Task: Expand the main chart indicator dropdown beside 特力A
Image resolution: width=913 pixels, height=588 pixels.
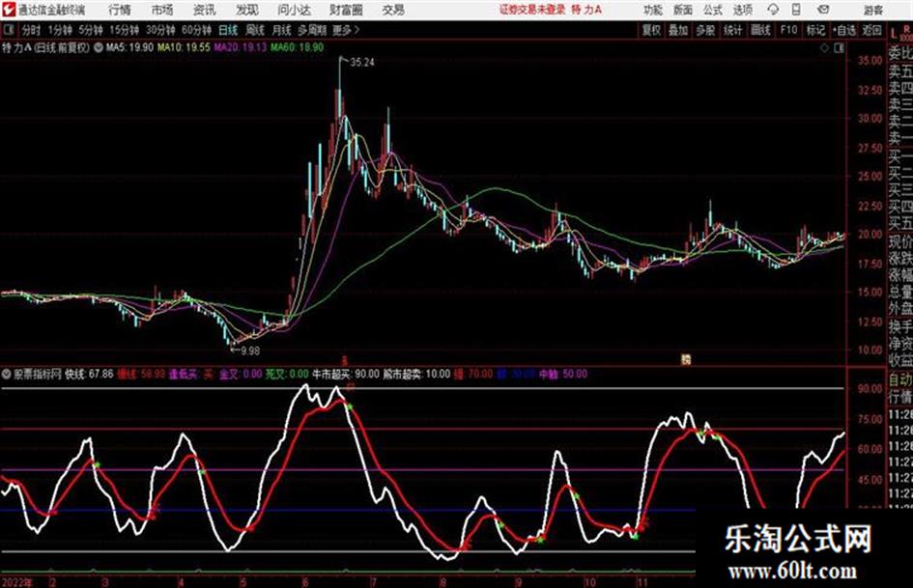Action: 99,47
